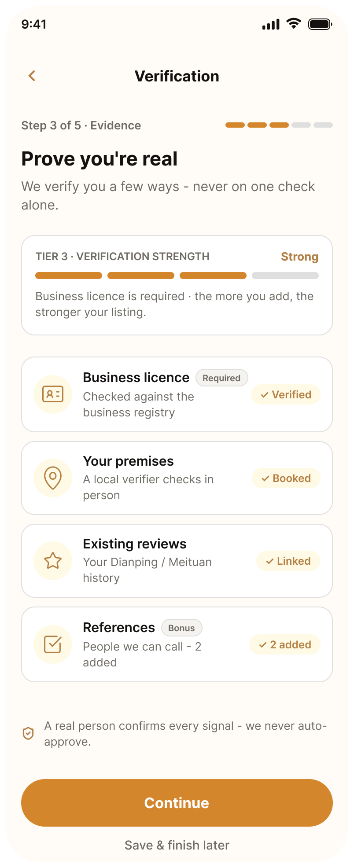Tap the Verified status badge
Screen dimensions: 354x868
[x=286, y=394]
